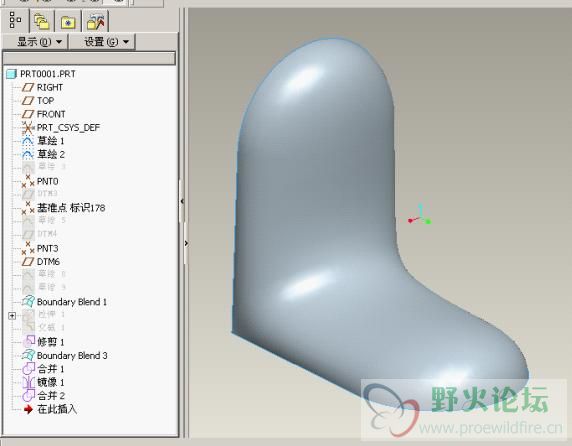Click the search field above the model tree
The image size is (572, 446).
(x=89, y=58)
